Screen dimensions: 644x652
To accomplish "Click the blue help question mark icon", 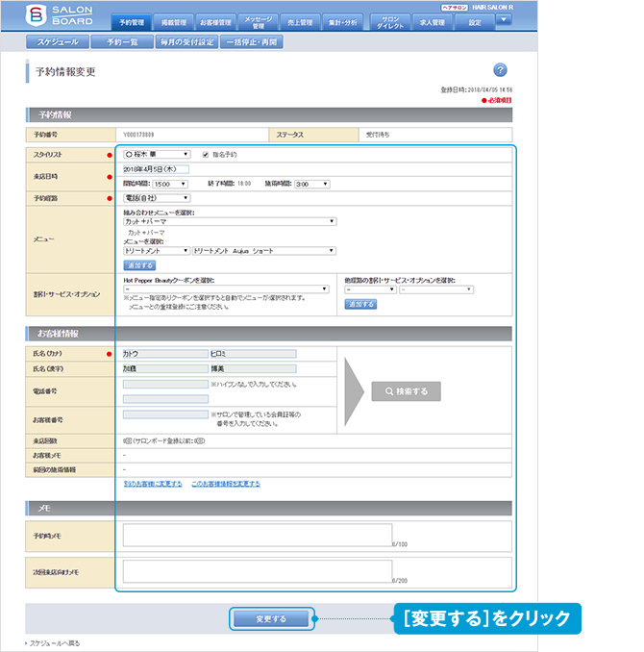I will pos(500,70).
